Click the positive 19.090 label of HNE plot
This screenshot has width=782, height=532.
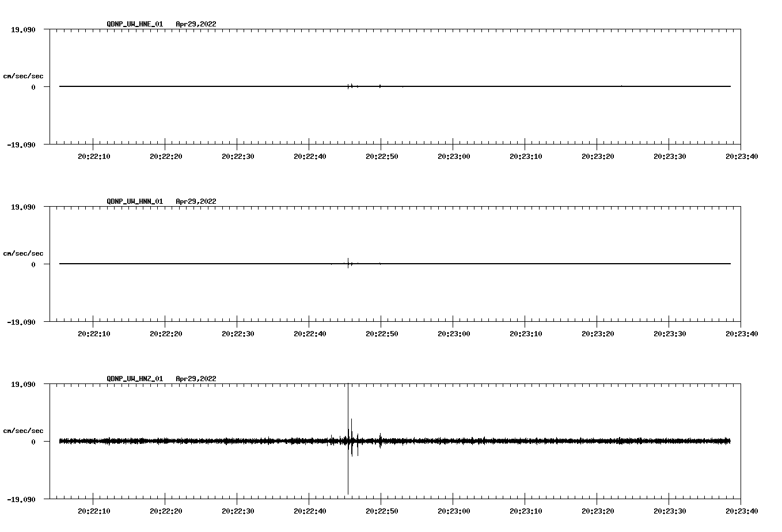[x=24, y=29]
